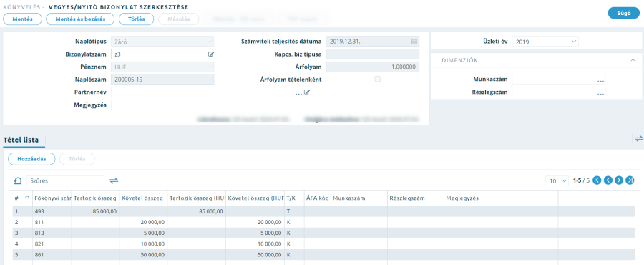
Task: Refresh the Tétel lista grid
Action: pos(18,180)
